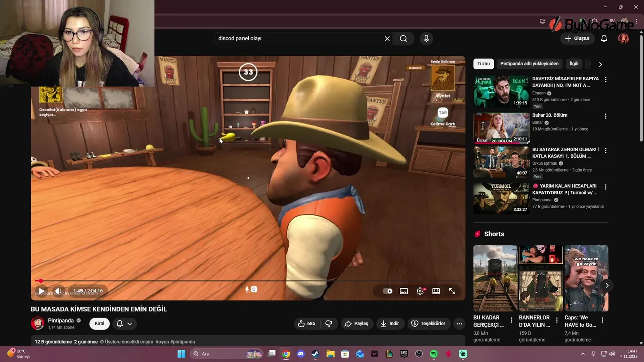Open SU SATARAK ZENGİN OLMAK video thumbnail
The image size is (644, 362).
tap(502, 162)
